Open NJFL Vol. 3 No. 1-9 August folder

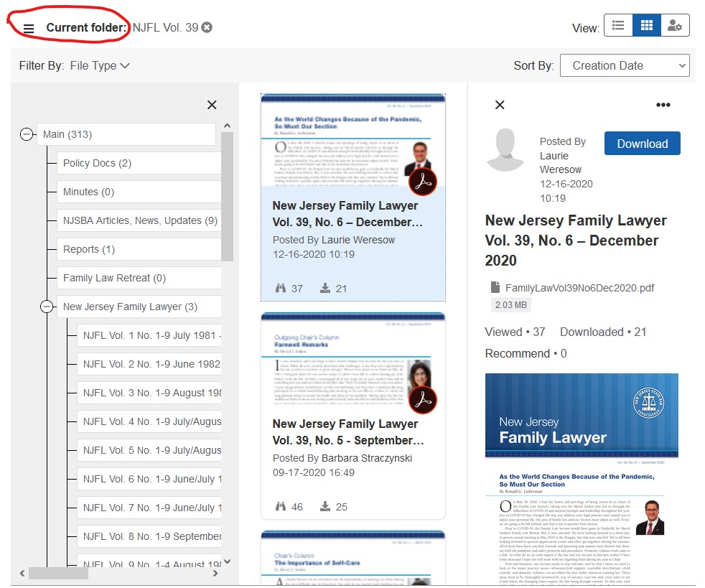coord(149,393)
